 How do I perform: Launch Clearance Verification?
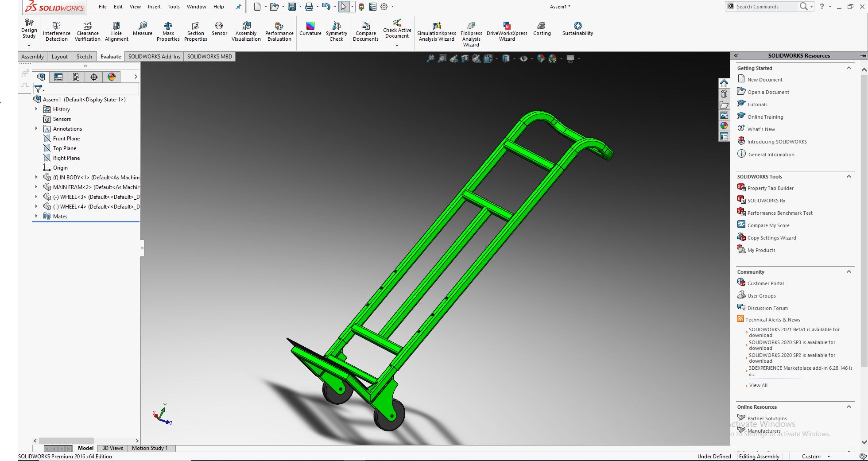pyautogui.click(x=88, y=31)
